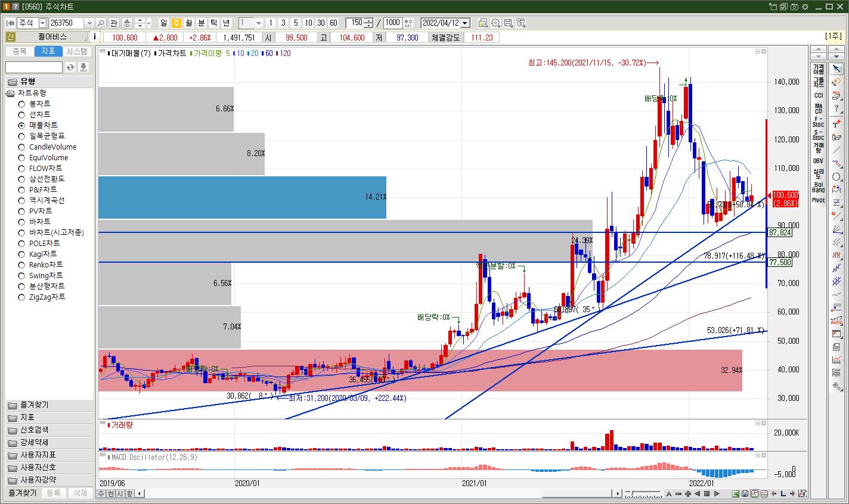This screenshot has width=849, height=504.
Task: Click the 관 button next to search
Action: tap(113, 23)
